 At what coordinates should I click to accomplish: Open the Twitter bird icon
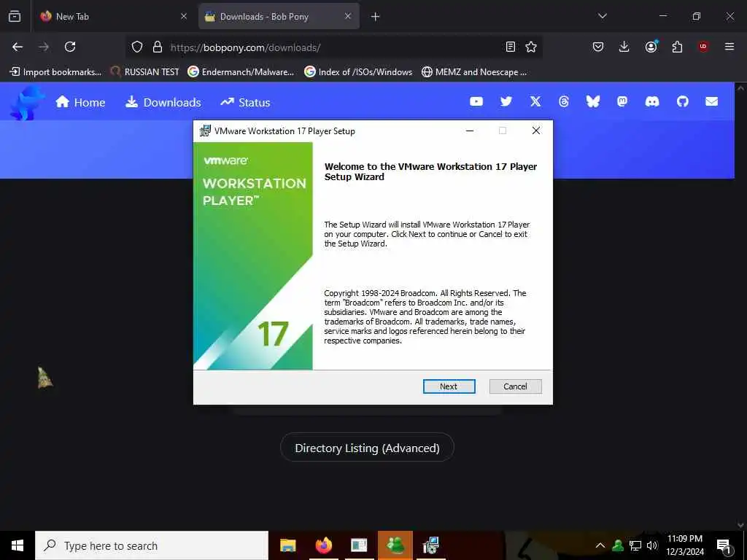tap(506, 101)
